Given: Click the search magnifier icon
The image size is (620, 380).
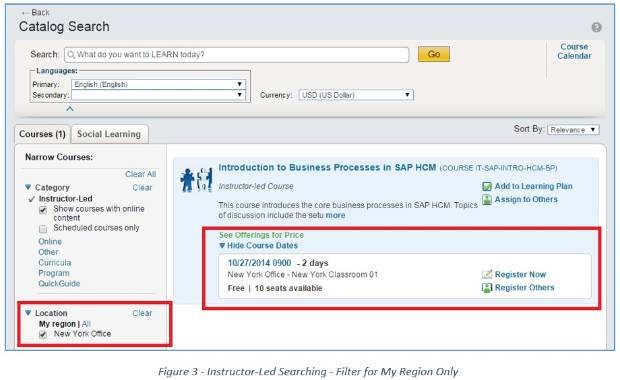Looking at the screenshot, I should 71,55.
